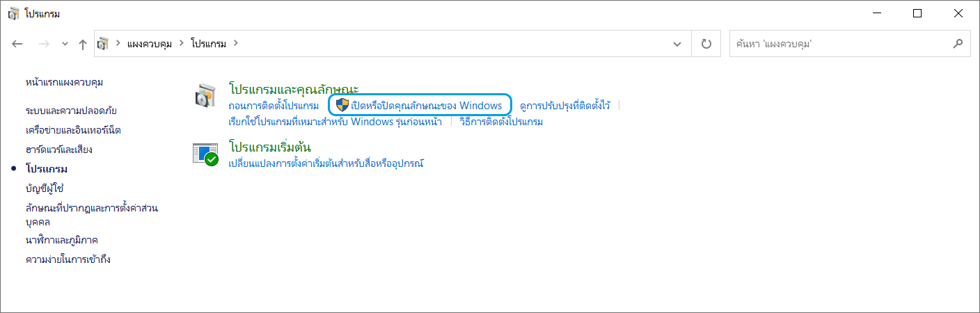Screen dimensions: 980x313
Task: Click เปลี่ยนแปลงการตั้งค่าเริ่มต้นสำหรับสื่อหรืออุปกรณ์
Action: (x=326, y=164)
